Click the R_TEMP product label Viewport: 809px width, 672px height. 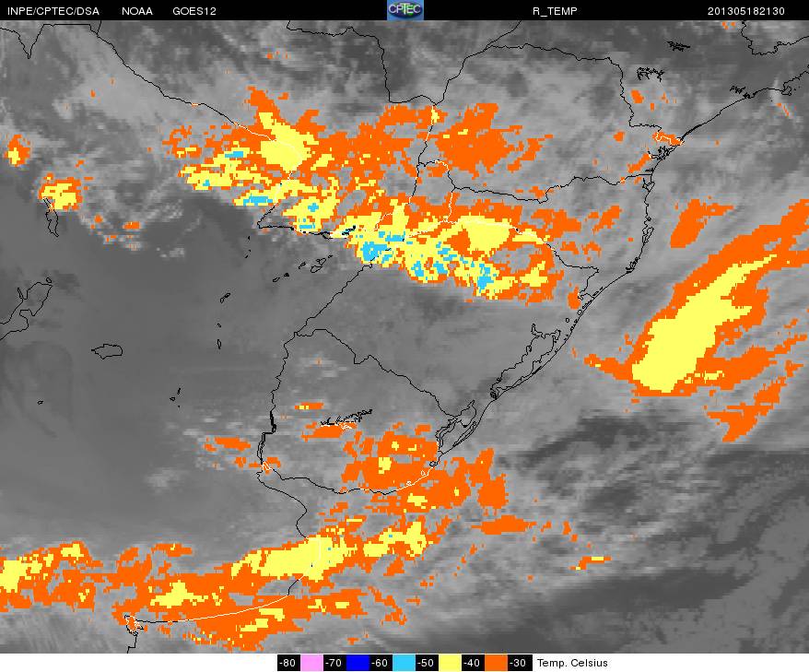click(x=555, y=11)
